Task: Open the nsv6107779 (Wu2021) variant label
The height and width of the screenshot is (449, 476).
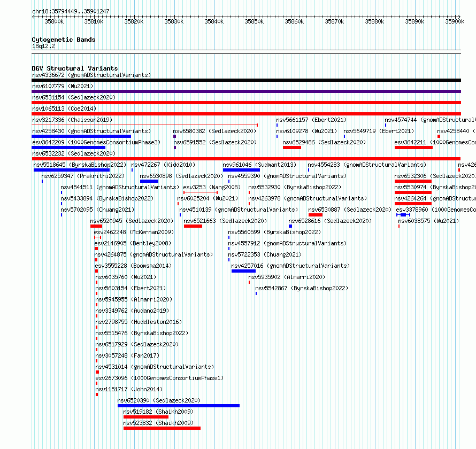Action: [63, 86]
